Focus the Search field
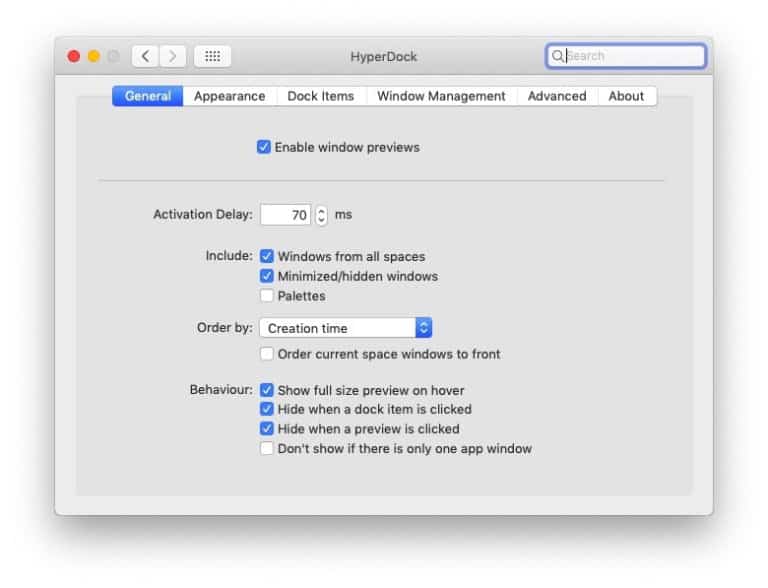 [625, 56]
